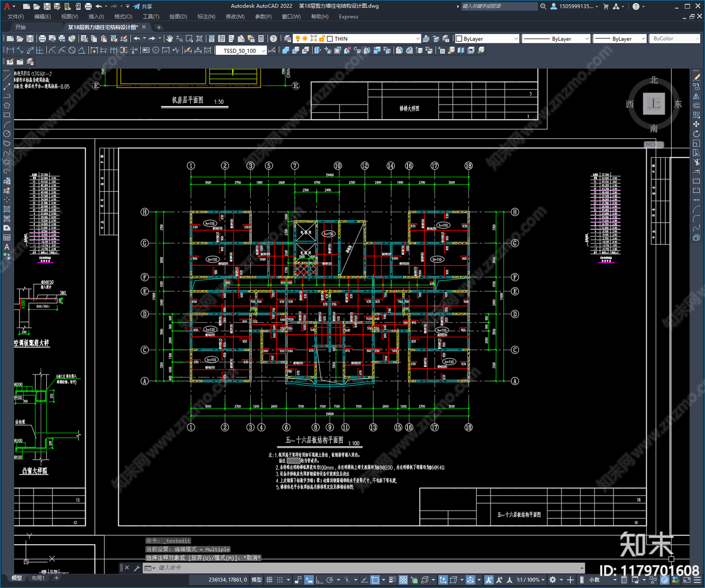Click the 共享 share button
Viewport: 705px width, 588px height.
click(143, 6)
